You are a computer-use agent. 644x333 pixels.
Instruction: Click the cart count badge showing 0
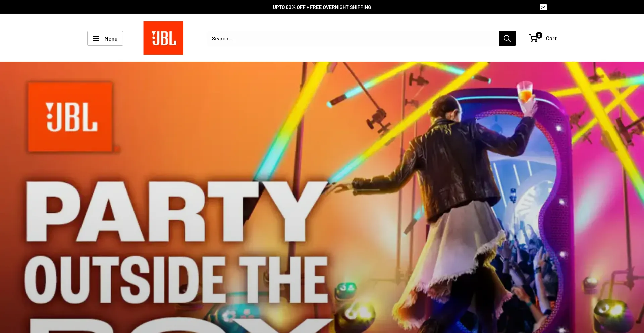[x=539, y=35]
